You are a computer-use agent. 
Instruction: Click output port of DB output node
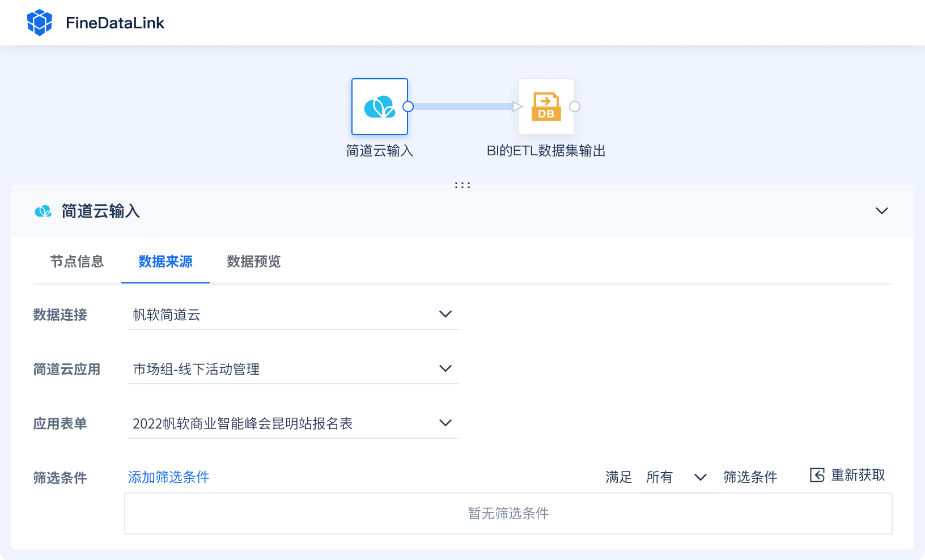coord(575,107)
